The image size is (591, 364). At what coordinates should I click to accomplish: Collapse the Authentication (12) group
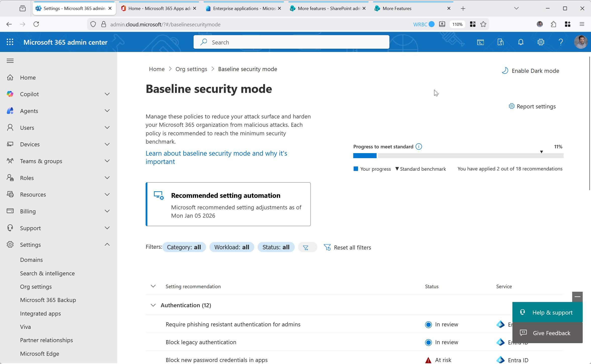pos(153,305)
